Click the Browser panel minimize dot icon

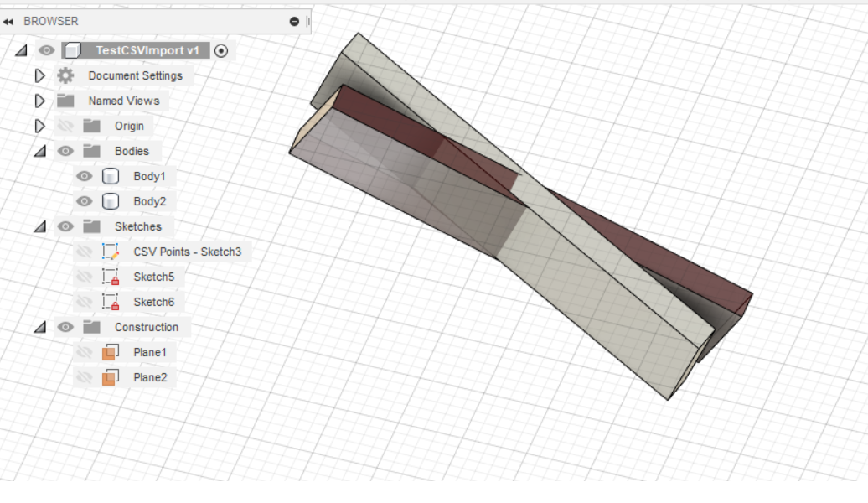click(x=295, y=22)
